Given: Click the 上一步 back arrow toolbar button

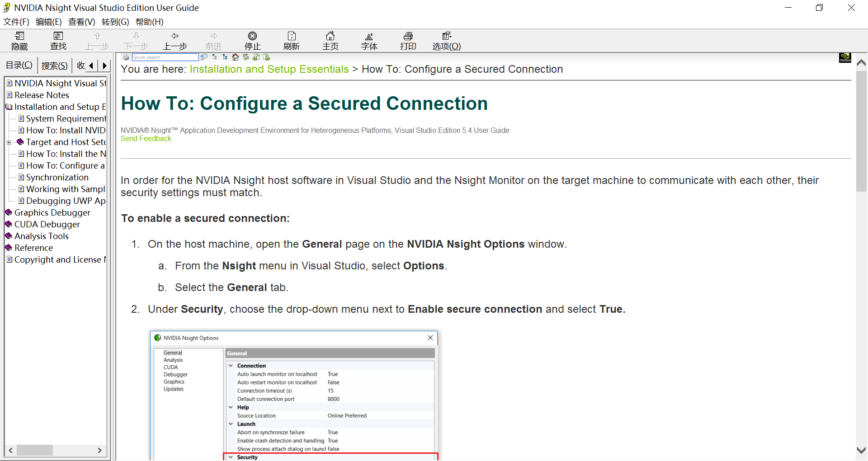Looking at the screenshot, I should 175,41.
